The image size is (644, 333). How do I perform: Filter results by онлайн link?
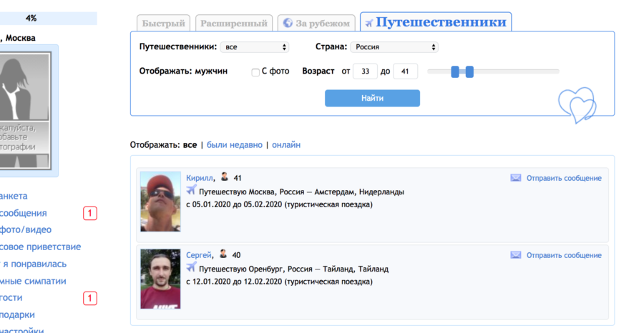click(286, 145)
